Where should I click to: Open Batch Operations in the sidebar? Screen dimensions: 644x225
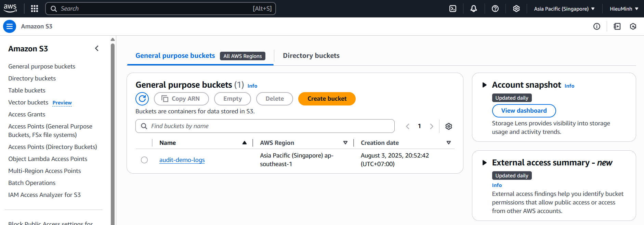(x=32, y=183)
